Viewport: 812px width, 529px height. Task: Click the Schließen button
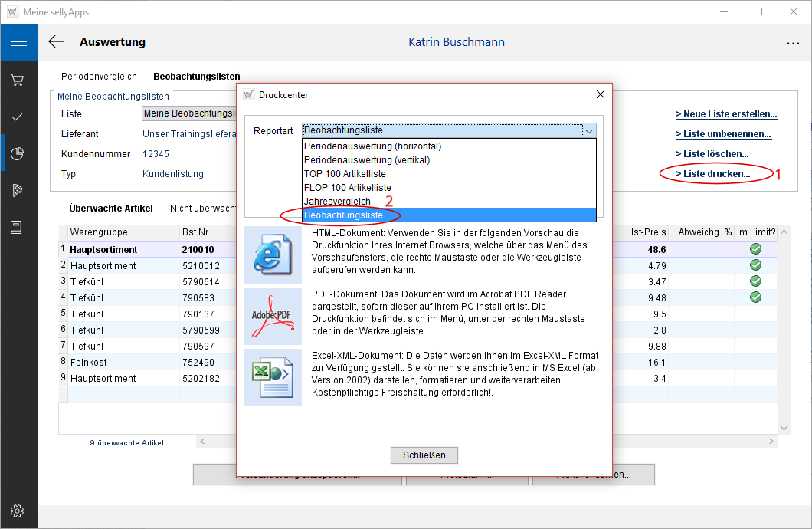pos(424,455)
